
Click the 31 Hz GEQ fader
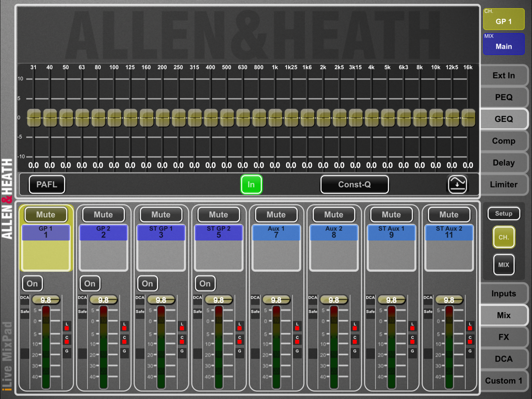[34, 118]
